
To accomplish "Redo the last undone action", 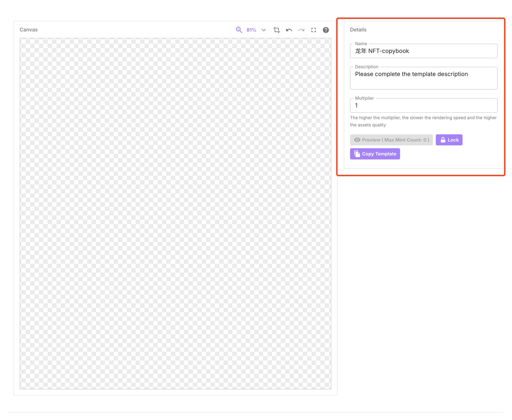I will (301, 30).
